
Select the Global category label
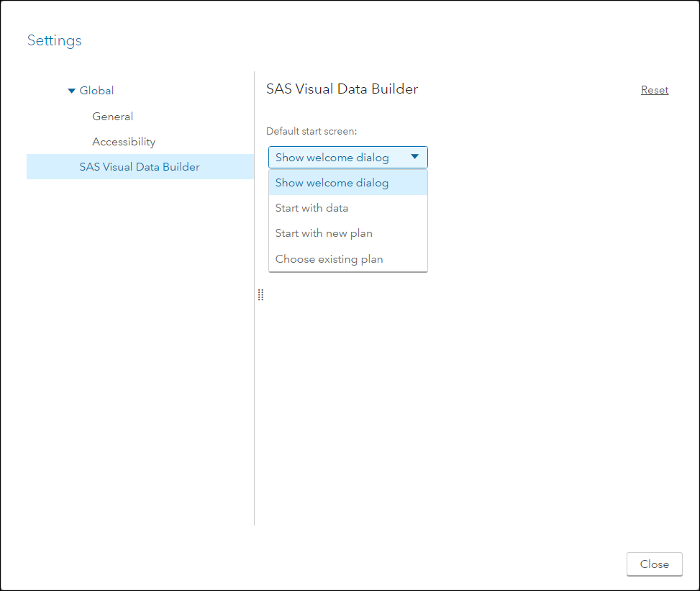click(x=96, y=91)
